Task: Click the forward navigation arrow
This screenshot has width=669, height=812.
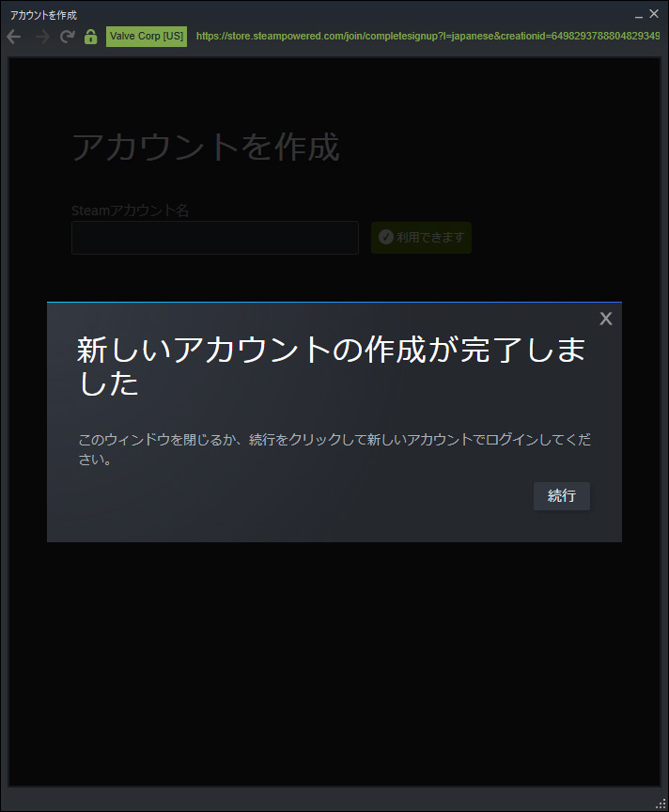Action: [42, 37]
